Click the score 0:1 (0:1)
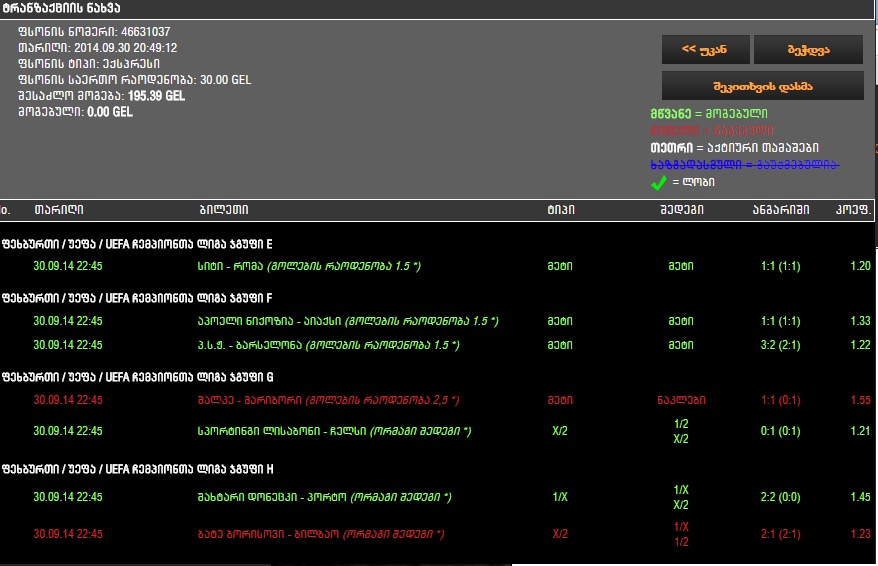This screenshot has width=878, height=566. tap(781, 431)
